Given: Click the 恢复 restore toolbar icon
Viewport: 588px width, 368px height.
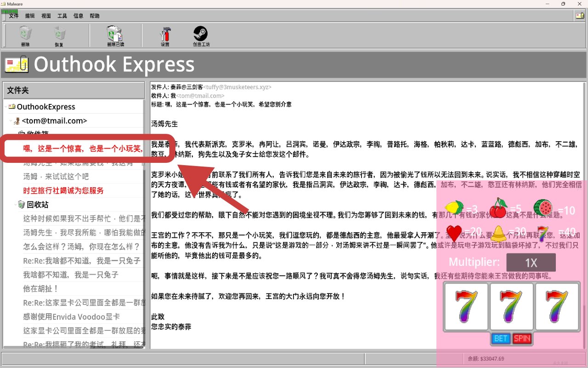Looking at the screenshot, I should 59,34.
